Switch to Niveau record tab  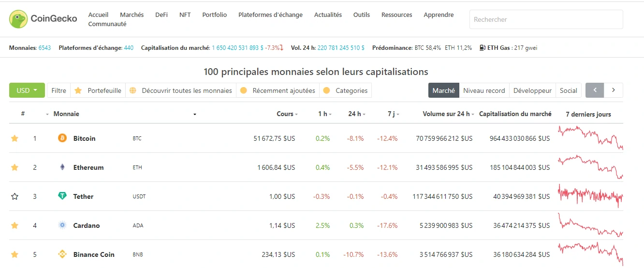tap(484, 90)
